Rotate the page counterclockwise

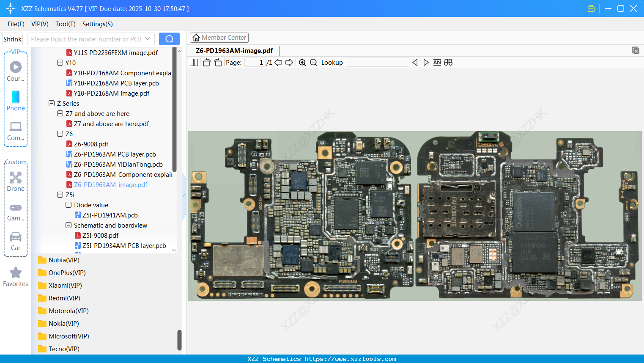point(206,63)
